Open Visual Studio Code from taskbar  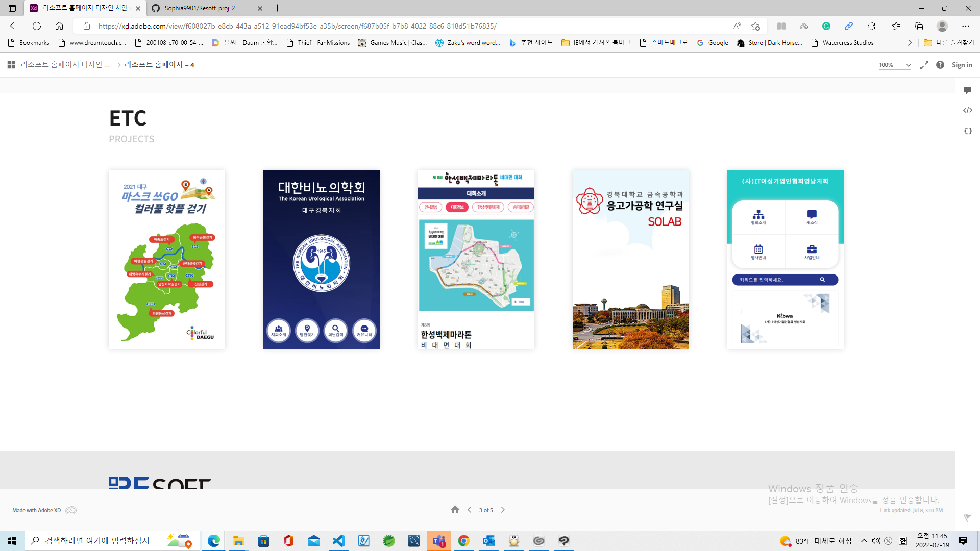pyautogui.click(x=338, y=541)
